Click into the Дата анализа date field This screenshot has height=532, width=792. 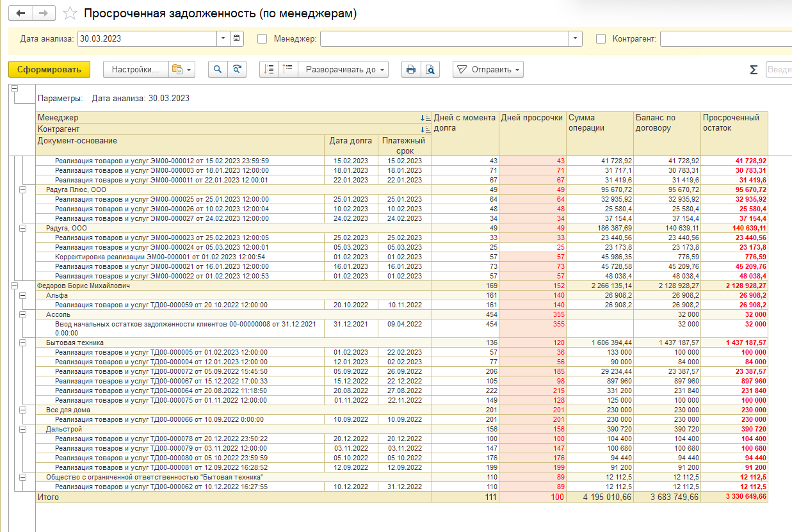tap(147, 38)
